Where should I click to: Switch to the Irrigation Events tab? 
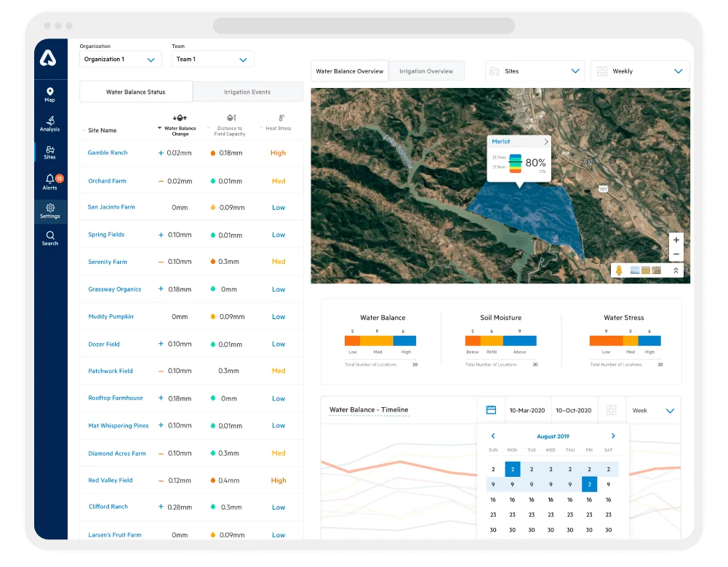[247, 92]
